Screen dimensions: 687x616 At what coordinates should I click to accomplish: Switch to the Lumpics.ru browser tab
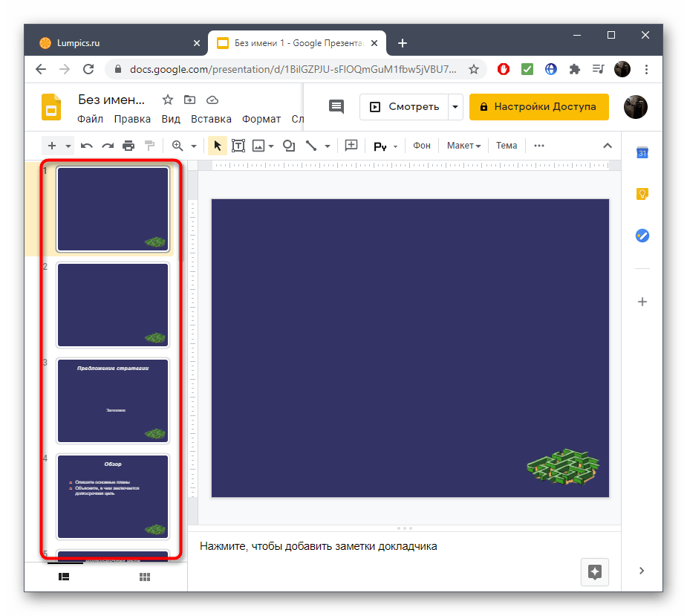click(x=117, y=43)
